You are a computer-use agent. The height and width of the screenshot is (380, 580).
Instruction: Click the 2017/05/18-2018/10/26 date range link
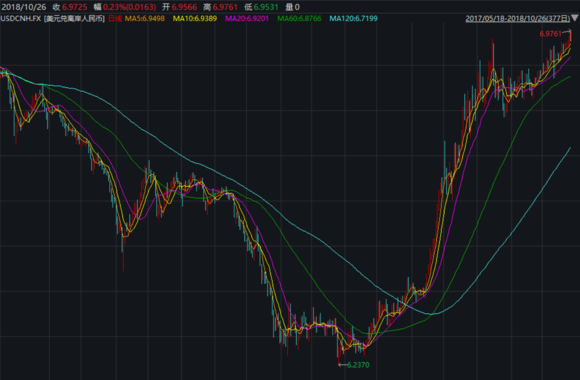(x=517, y=19)
